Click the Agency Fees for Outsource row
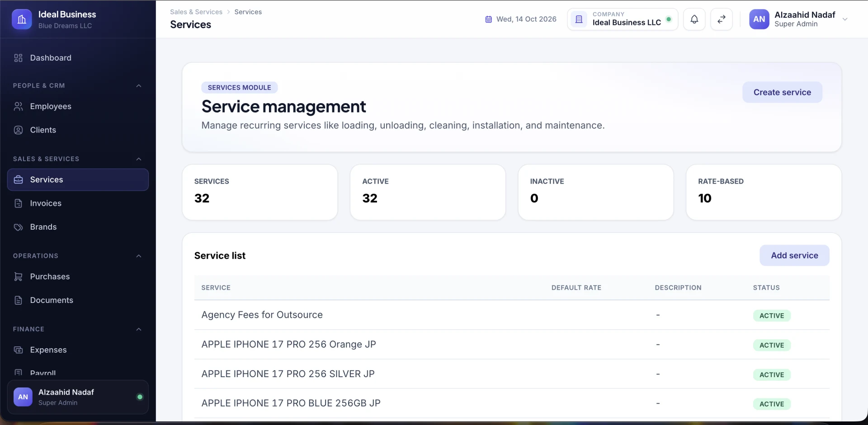Screen dimensions: 868x425 (x=512, y=315)
